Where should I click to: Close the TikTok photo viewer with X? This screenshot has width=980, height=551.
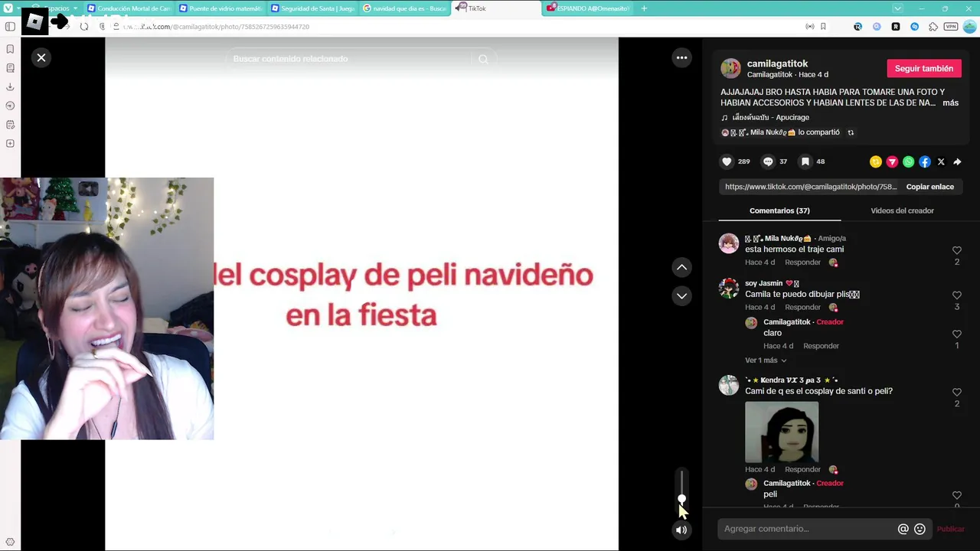pos(41,58)
